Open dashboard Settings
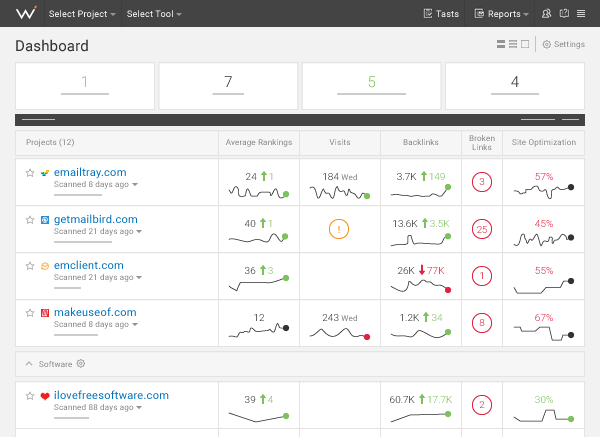 (564, 44)
